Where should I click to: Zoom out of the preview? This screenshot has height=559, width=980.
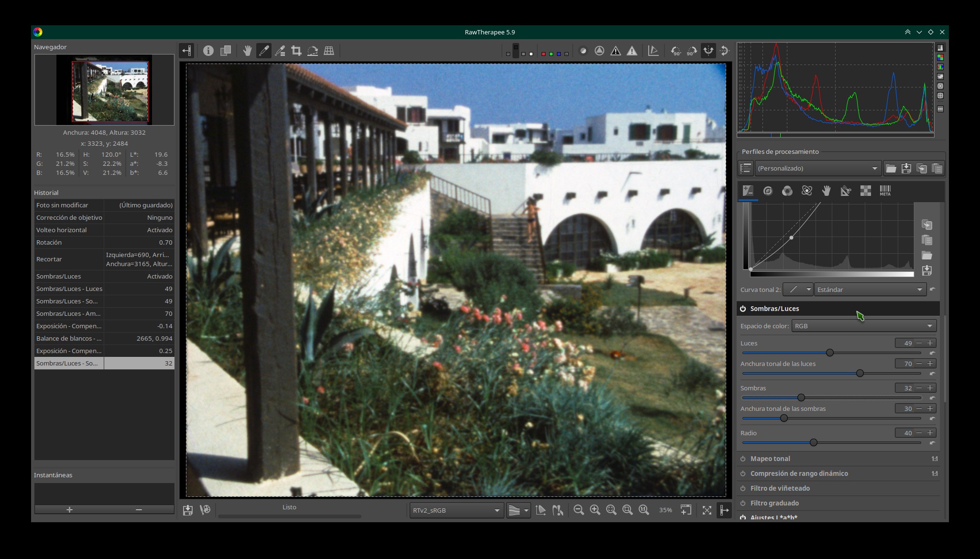pyautogui.click(x=578, y=510)
